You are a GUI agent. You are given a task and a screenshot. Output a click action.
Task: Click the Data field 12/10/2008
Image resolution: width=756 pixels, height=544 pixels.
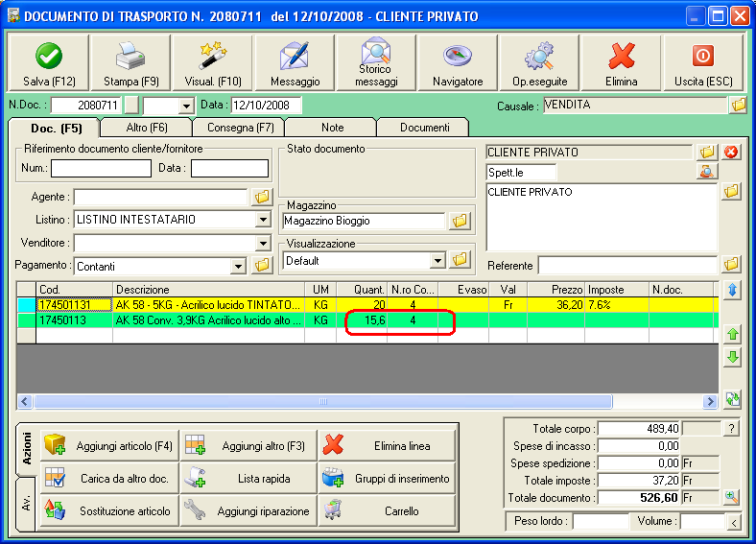tap(266, 106)
